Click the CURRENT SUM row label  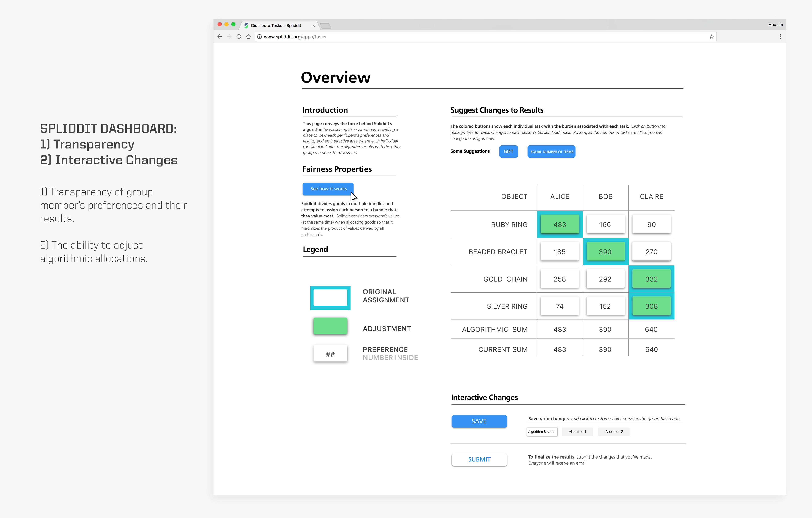pos(503,350)
